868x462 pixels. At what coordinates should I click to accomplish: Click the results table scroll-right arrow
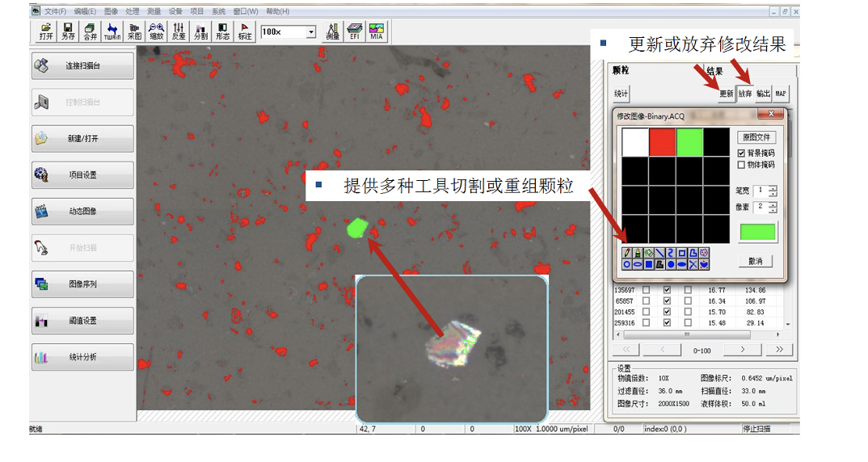tap(777, 334)
